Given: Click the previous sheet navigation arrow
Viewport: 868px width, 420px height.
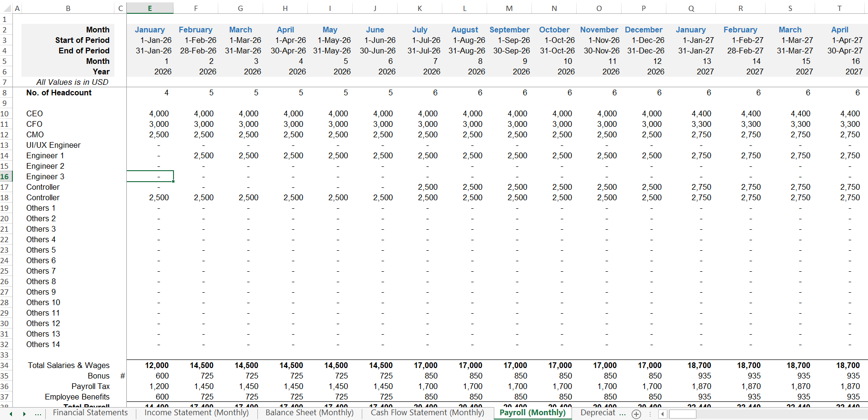Looking at the screenshot, I should [11, 414].
